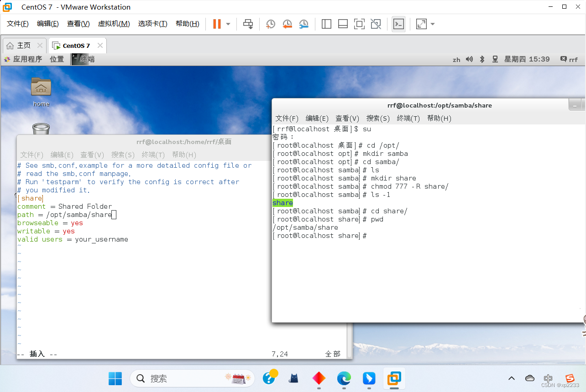
Task: Open the VMware 编辑(E) menu
Action: point(48,24)
